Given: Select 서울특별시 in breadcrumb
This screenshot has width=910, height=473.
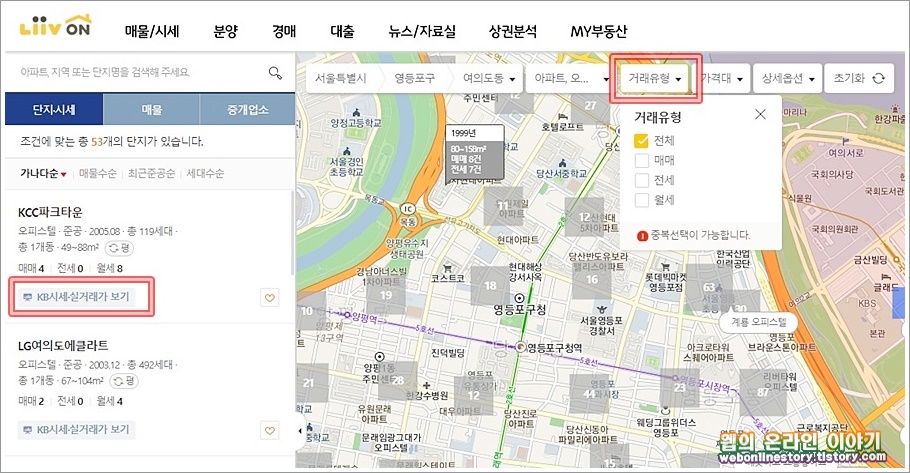Looking at the screenshot, I should pos(341,78).
